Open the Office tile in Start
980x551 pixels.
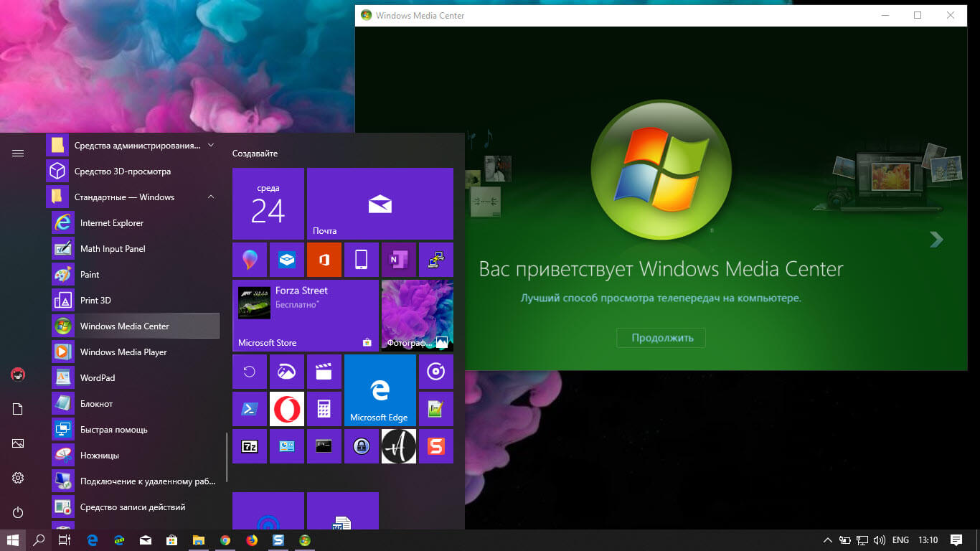tap(324, 260)
